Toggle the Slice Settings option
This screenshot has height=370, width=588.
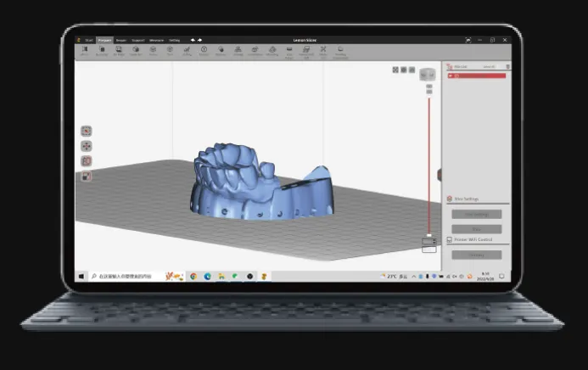(x=450, y=199)
